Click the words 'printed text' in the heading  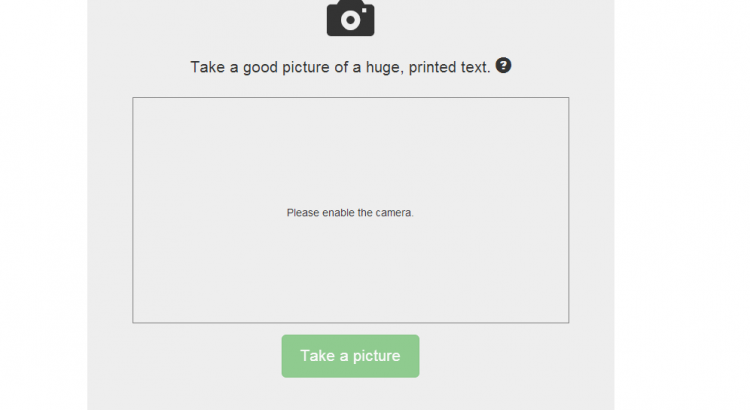450,67
